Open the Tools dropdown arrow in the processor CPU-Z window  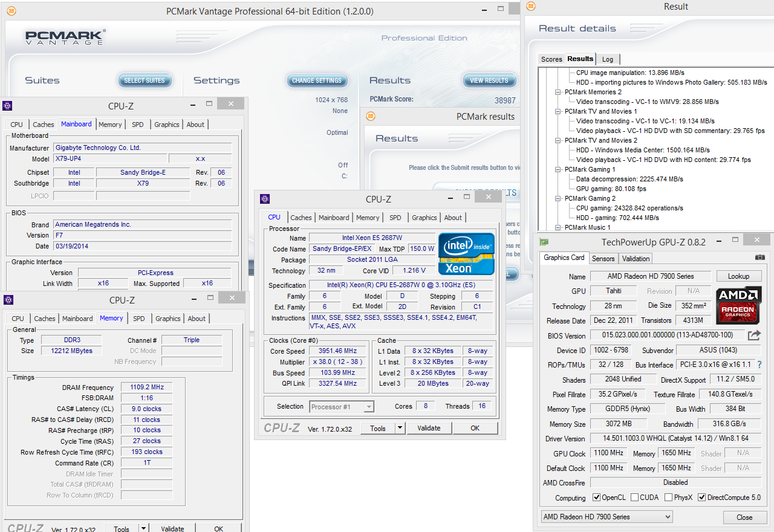(399, 428)
